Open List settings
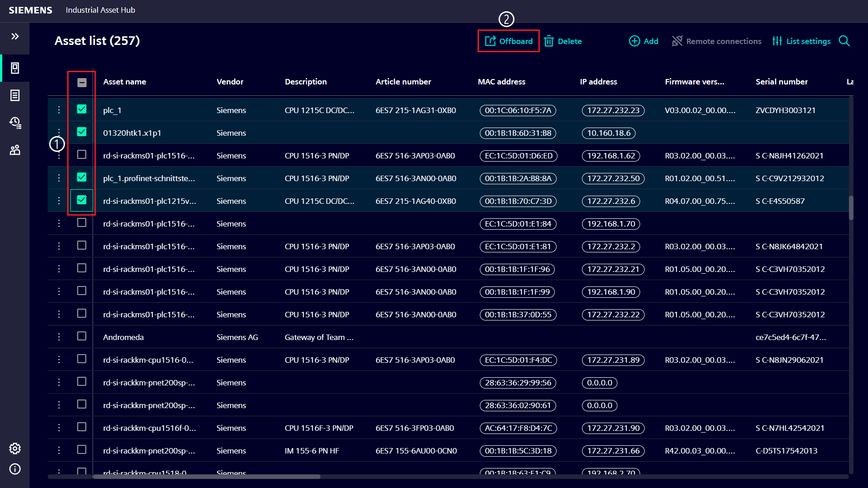This screenshot has height=488, width=868. [802, 41]
